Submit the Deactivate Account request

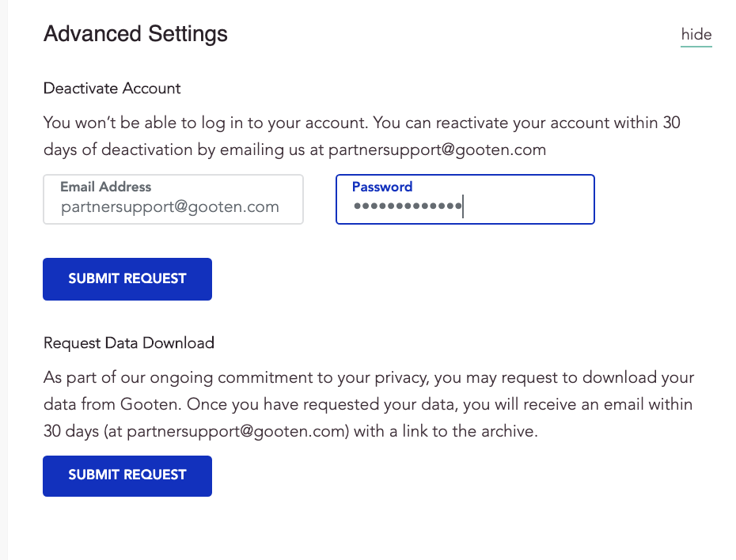coord(127,279)
